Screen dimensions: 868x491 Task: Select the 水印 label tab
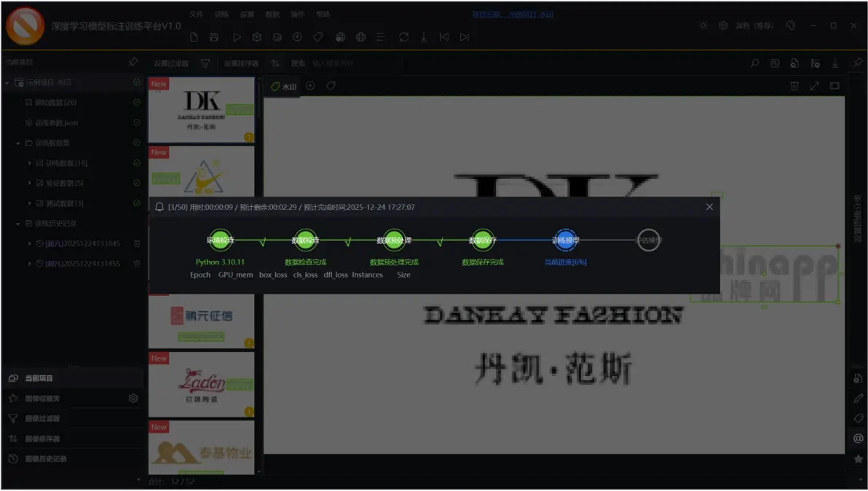(x=284, y=87)
